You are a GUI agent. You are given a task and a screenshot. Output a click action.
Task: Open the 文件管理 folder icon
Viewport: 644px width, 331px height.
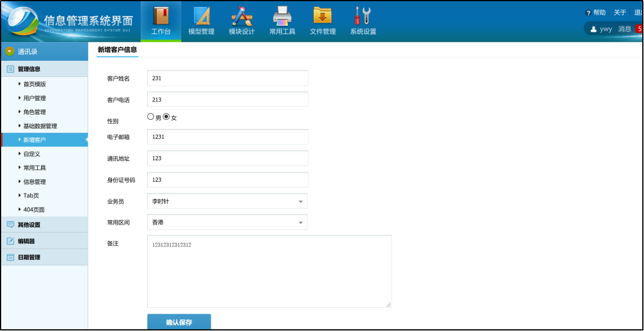(x=323, y=16)
